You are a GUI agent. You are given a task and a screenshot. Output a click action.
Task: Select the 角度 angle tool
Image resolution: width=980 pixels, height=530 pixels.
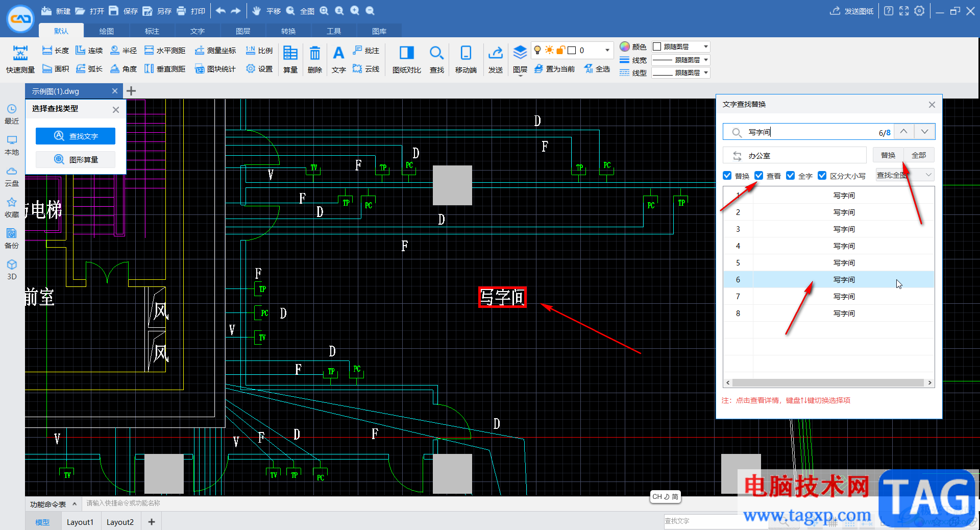124,68
